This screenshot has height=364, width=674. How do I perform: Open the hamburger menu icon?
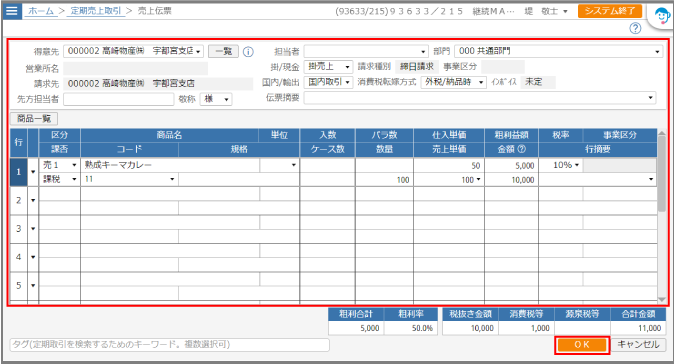[12, 10]
